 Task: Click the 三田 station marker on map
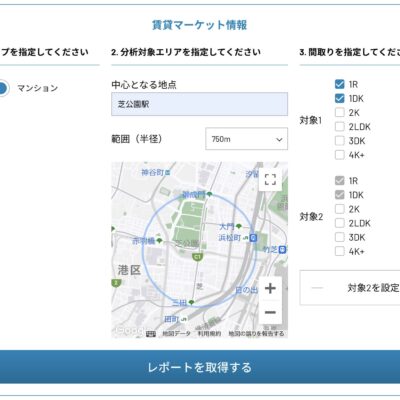click(x=191, y=303)
